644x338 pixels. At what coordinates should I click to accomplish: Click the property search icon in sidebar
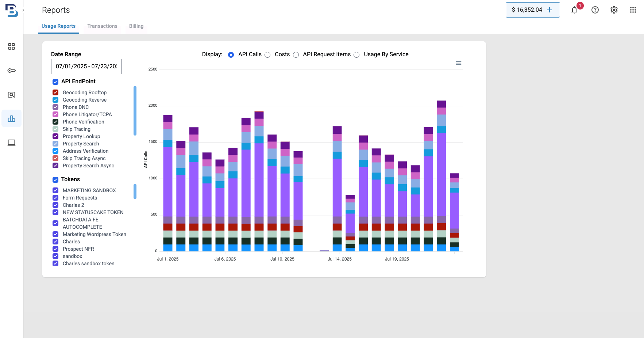click(x=11, y=95)
